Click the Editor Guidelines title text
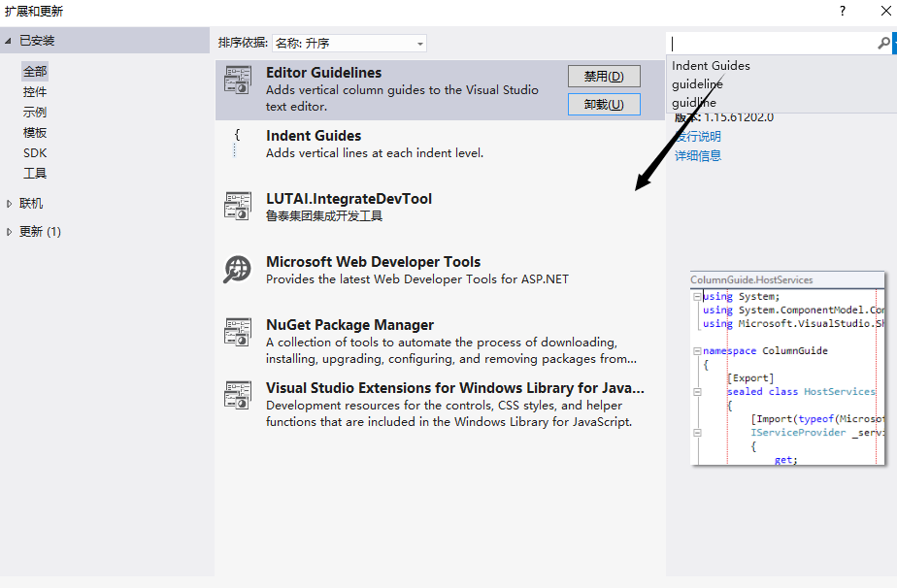 pyautogui.click(x=324, y=73)
